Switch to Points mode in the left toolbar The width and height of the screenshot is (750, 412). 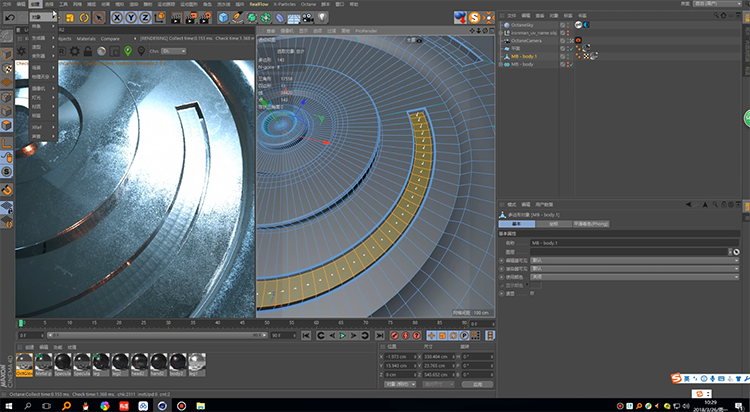click(6, 97)
